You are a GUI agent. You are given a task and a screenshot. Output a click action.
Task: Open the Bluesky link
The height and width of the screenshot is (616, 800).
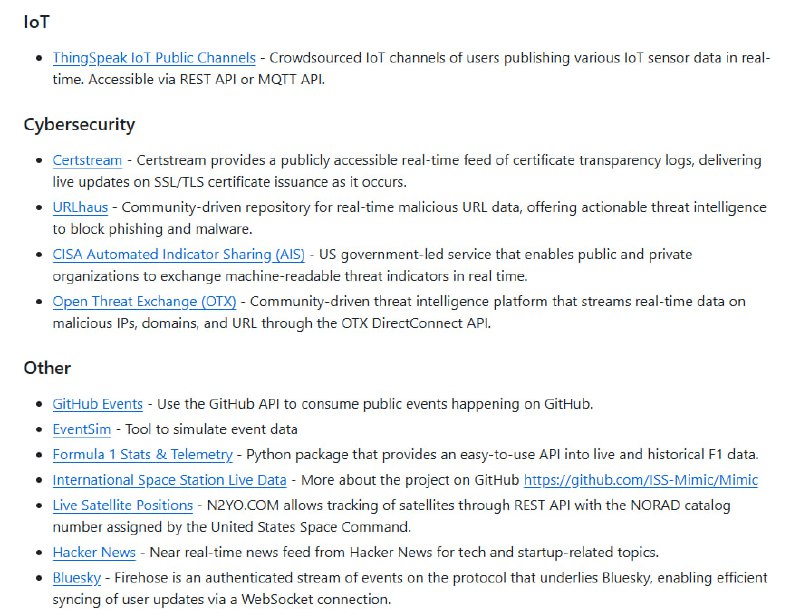pyautogui.click(x=77, y=577)
